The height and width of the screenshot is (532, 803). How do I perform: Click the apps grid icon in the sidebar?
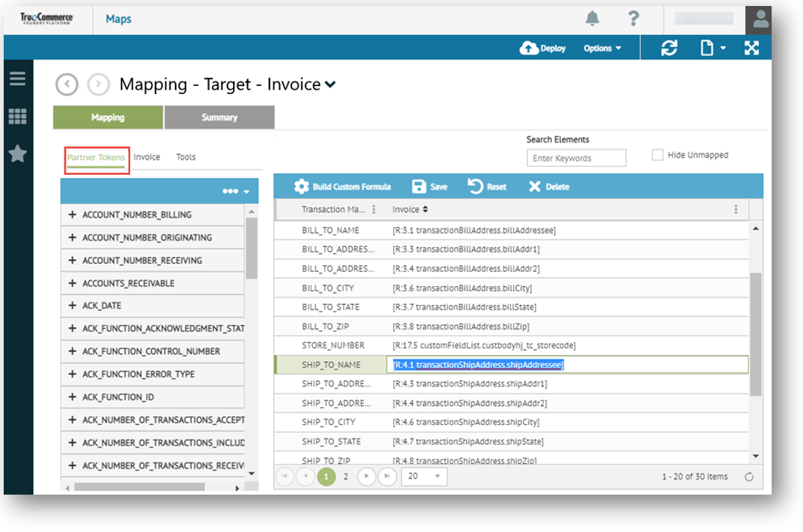point(17,117)
